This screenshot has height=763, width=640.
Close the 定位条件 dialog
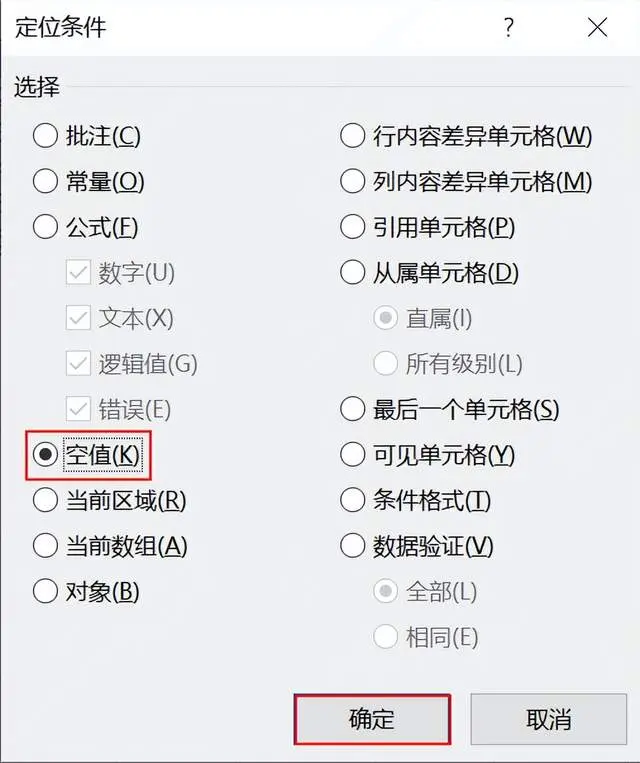597,27
